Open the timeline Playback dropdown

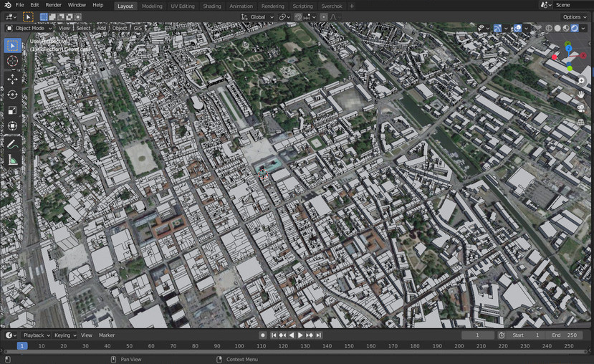(x=37, y=335)
